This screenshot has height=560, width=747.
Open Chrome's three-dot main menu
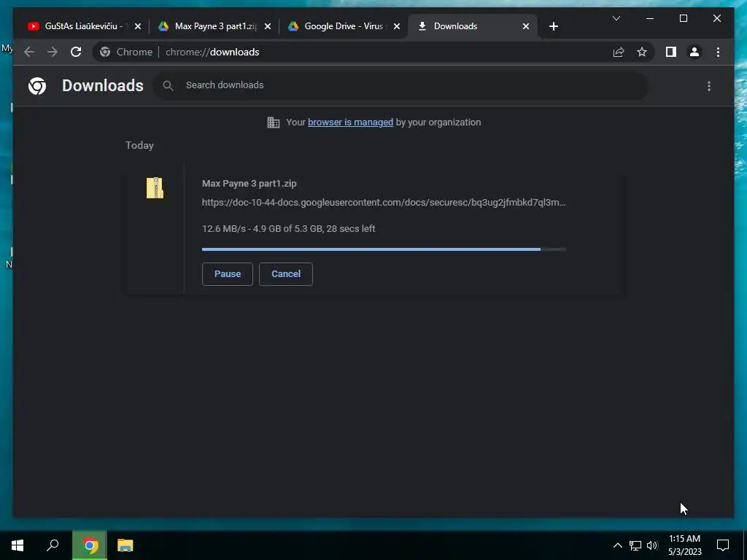click(x=718, y=52)
